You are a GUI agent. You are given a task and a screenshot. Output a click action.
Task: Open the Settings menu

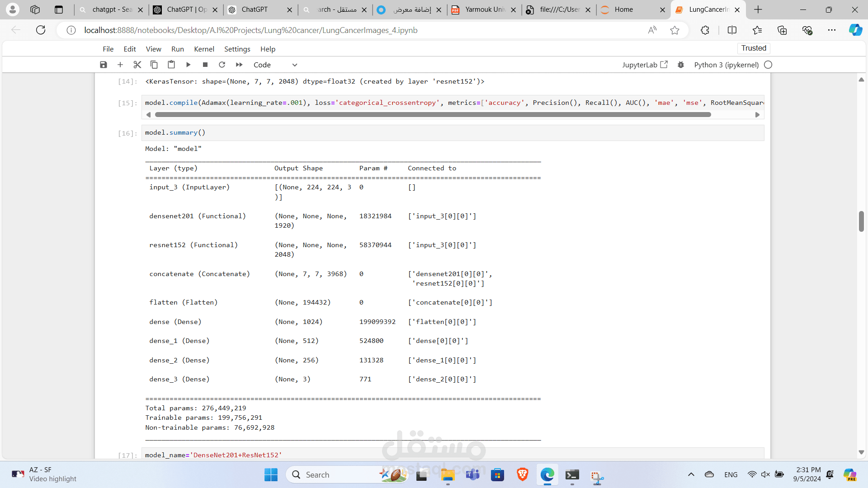click(237, 49)
